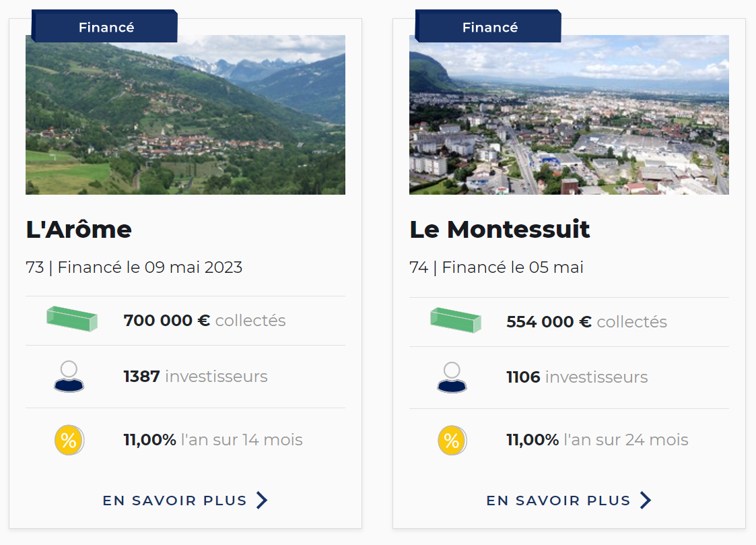Click the investor person icon on L'Arôme card

click(69, 377)
